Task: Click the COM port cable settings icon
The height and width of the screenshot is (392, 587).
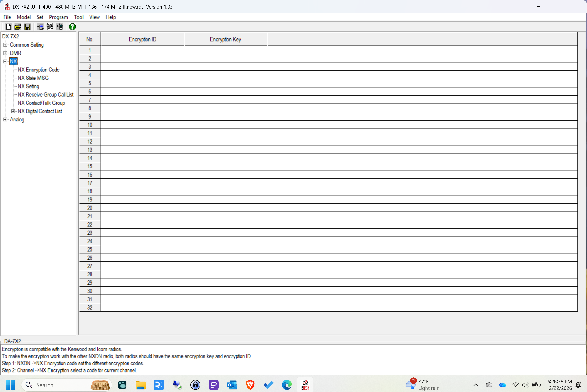Action: (x=50, y=27)
